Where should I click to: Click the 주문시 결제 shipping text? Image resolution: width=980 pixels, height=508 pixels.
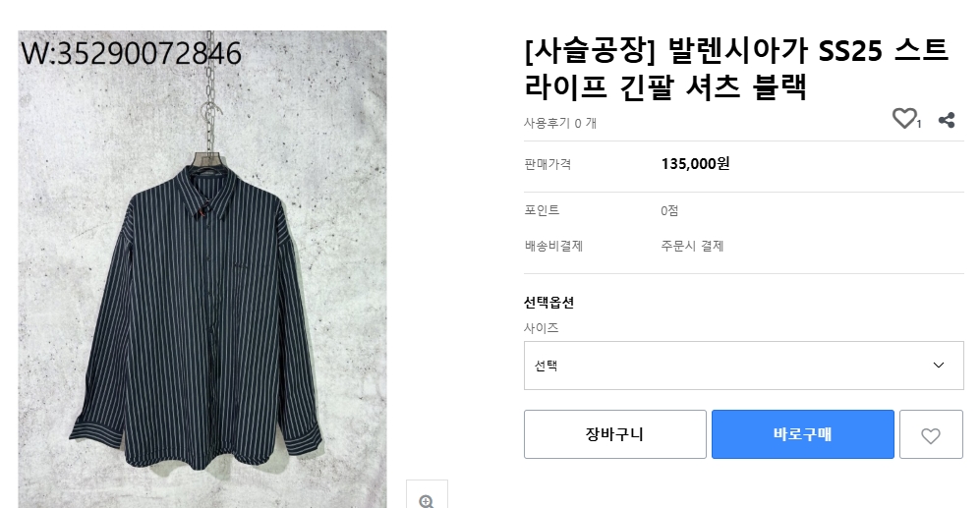coord(692,246)
